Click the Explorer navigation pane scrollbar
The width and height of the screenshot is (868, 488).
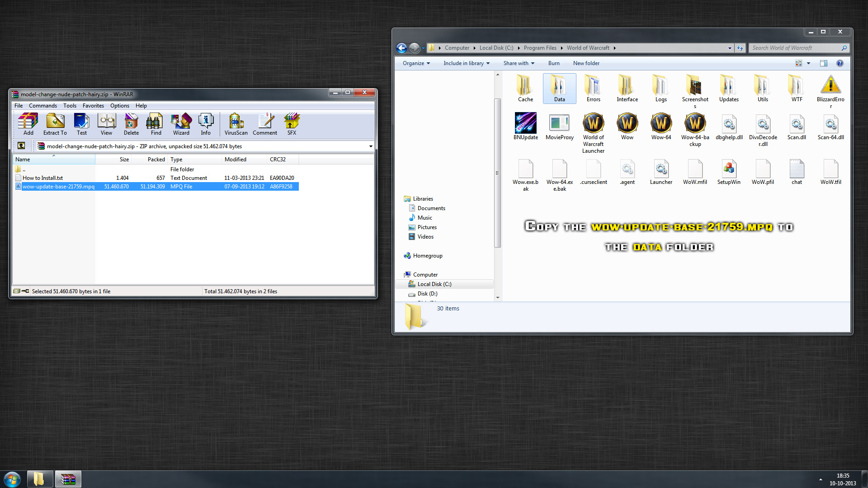pos(497,173)
